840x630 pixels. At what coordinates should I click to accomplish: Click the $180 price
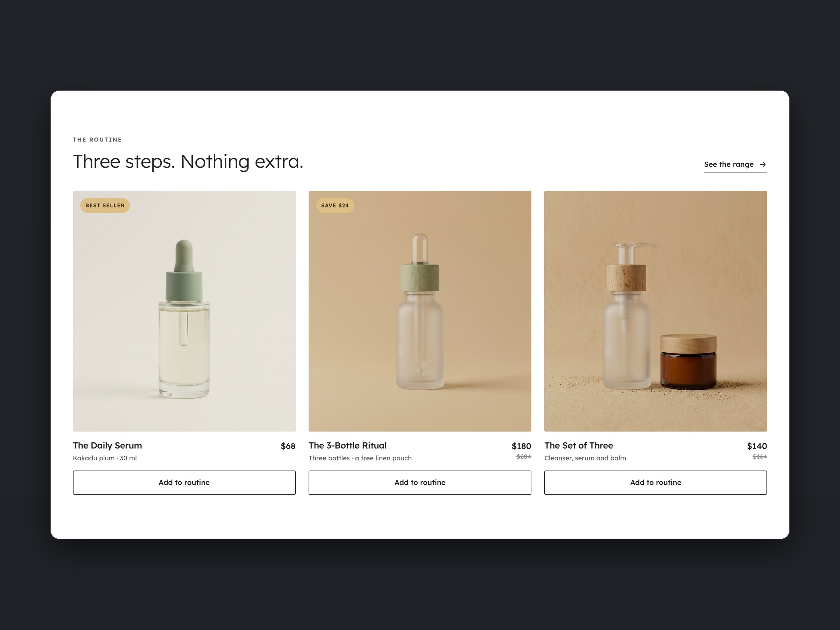point(521,446)
